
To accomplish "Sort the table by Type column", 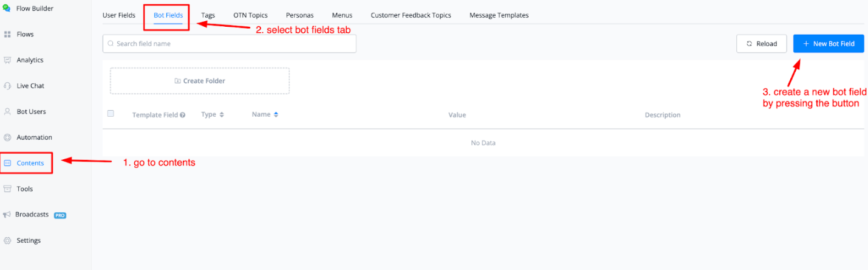I will [x=222, y=114].
